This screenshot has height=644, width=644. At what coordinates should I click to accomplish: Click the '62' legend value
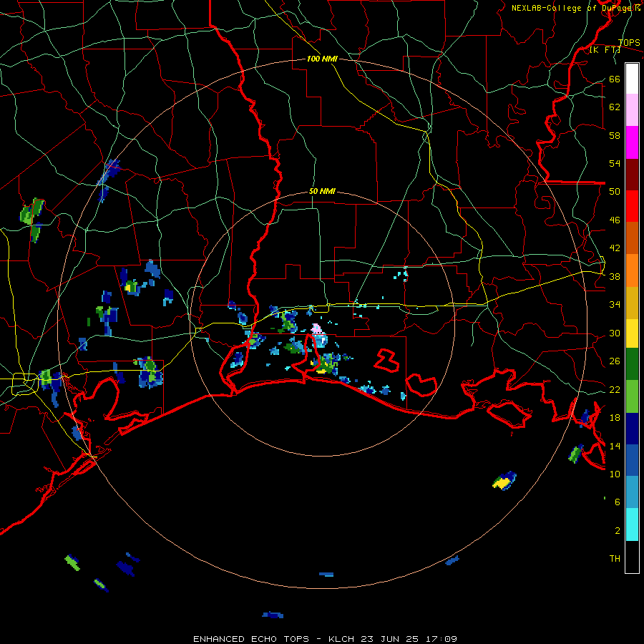coord(615,107)
